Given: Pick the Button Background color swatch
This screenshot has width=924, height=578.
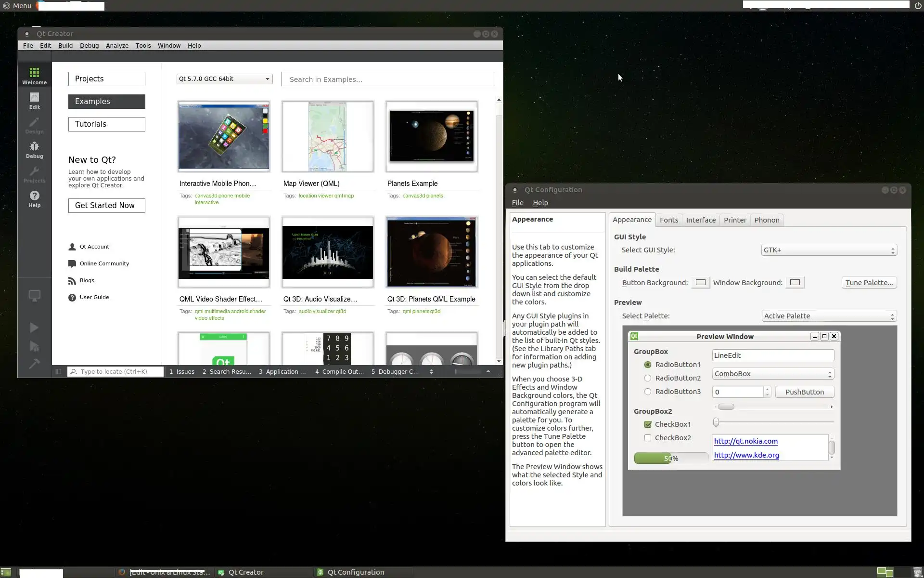Looking at the screenshot, I should (700, 283).
